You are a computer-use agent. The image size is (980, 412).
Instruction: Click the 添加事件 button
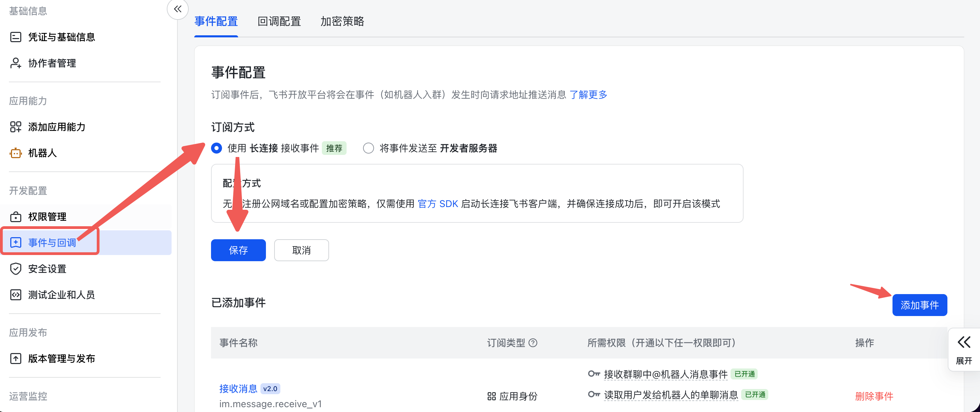pyautogui.click(x=919, y=305)
